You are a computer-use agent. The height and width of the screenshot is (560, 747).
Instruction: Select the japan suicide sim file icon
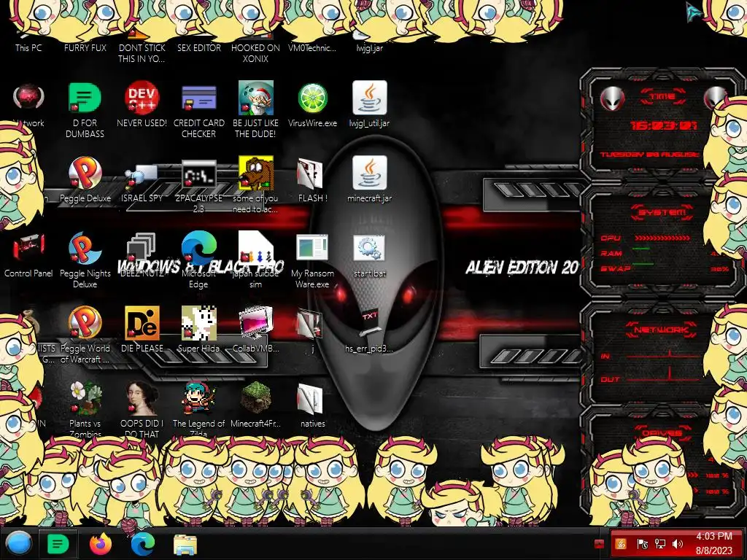[x=256, y=248]
